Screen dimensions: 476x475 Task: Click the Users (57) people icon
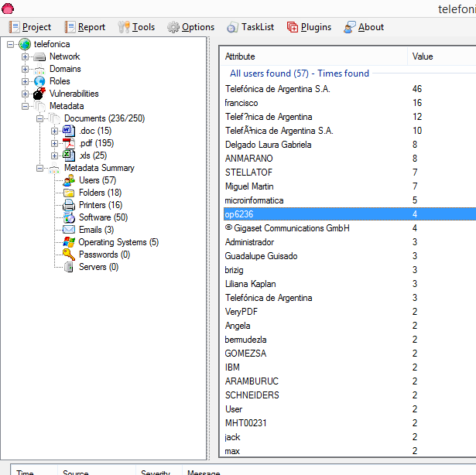69,180
